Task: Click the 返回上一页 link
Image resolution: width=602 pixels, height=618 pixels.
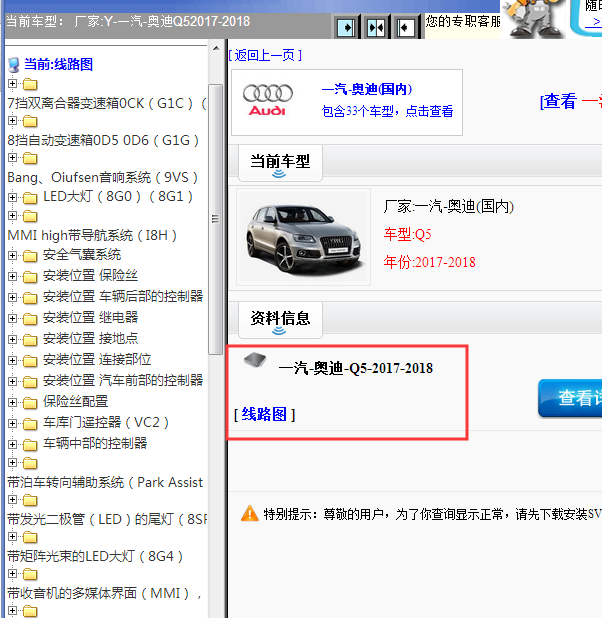Action: pos(265,55)
